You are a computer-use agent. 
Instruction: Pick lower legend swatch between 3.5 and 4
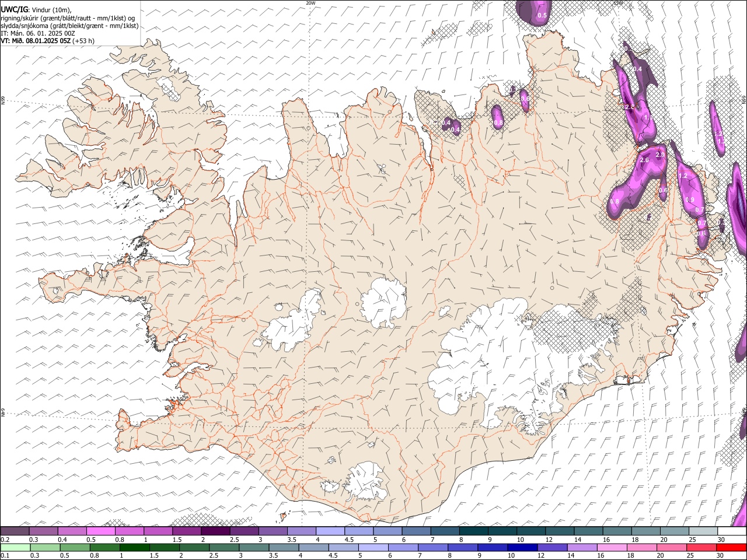[x=283, y=547]
